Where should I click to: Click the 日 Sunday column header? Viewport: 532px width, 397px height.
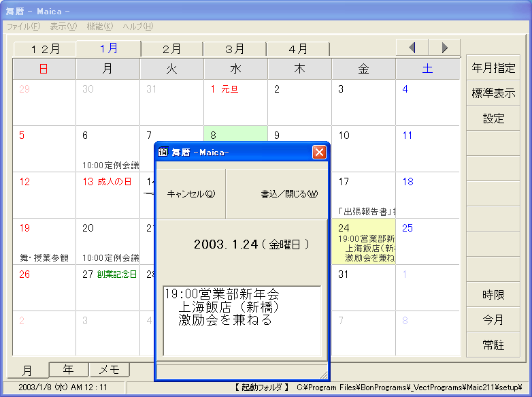(x=44, y=69)
